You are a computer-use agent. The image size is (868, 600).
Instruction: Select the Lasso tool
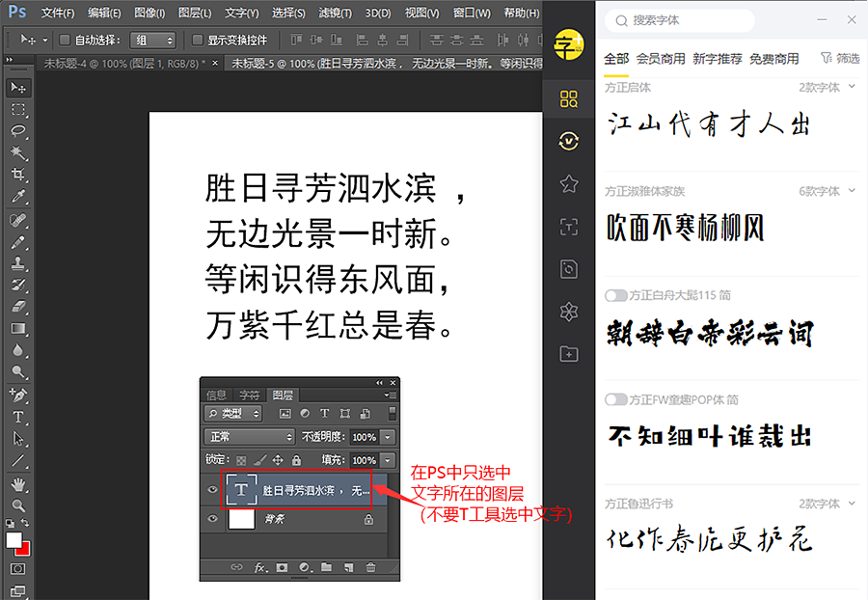click(x=18, y=132)
